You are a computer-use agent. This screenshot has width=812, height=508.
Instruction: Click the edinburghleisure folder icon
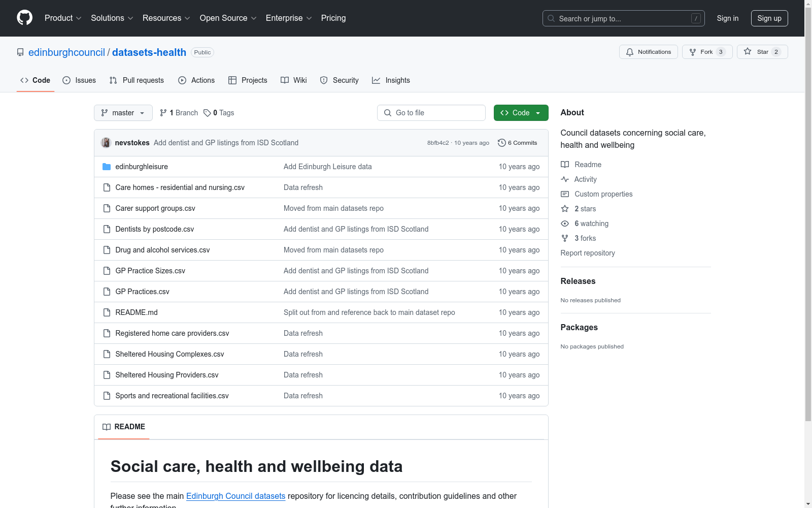(x=107, y=167)
